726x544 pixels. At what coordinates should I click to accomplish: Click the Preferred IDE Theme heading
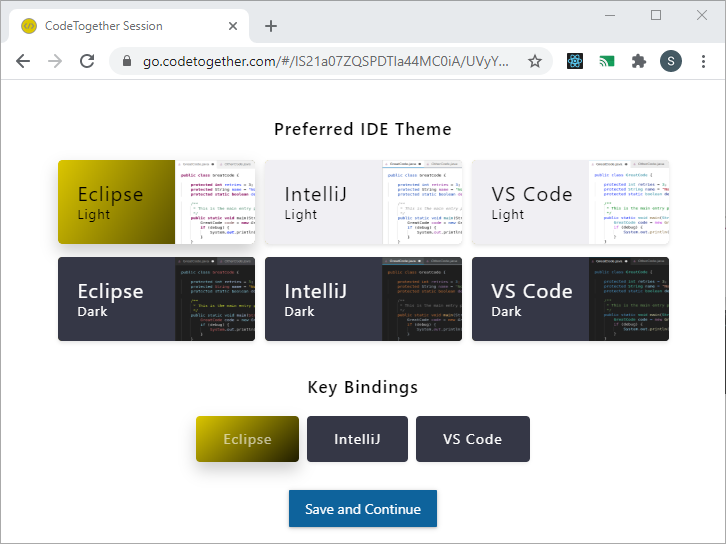coord(363,129)
